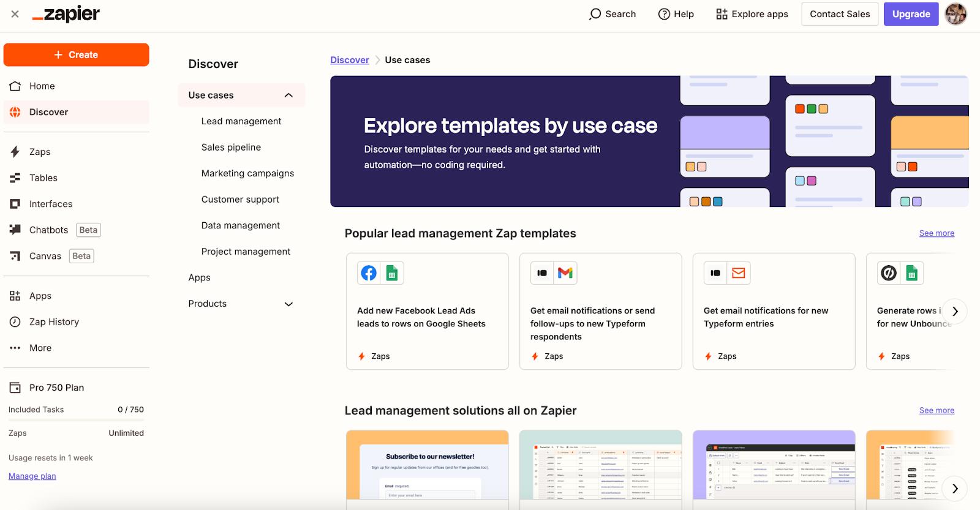Click the Beta badge next to Chatbots

(x=88, y=230)
